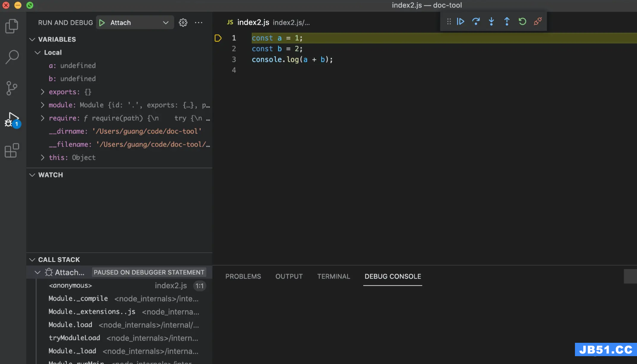Expand the exports variable
This screenshot has width=637, height=364.
tap(42, 92)
